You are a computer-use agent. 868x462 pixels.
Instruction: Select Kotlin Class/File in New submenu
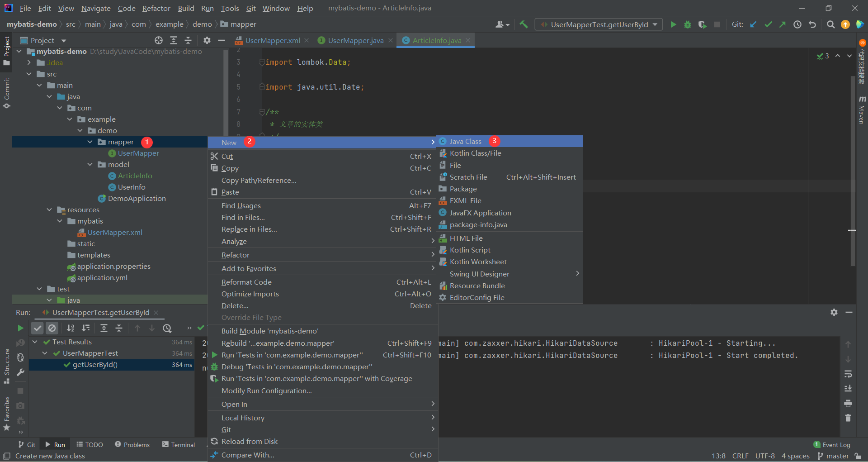click(x=509, y=153)
